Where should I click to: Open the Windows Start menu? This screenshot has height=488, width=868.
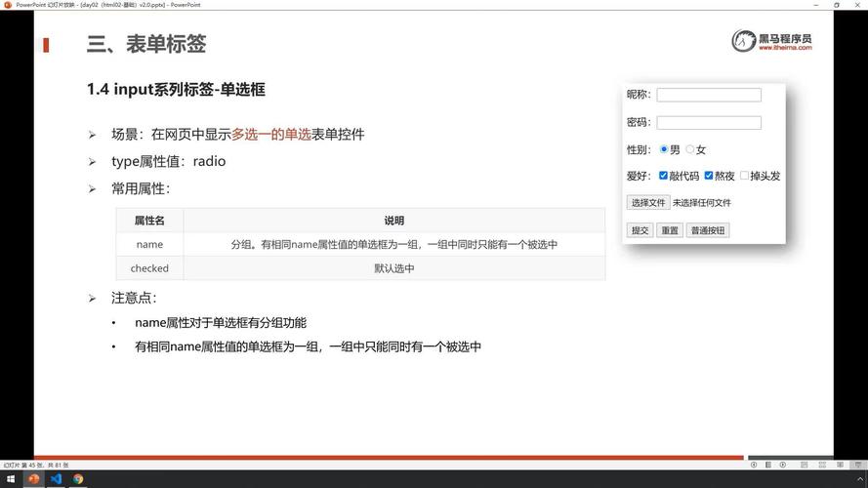pyautogui.click(x=11, y=479)
